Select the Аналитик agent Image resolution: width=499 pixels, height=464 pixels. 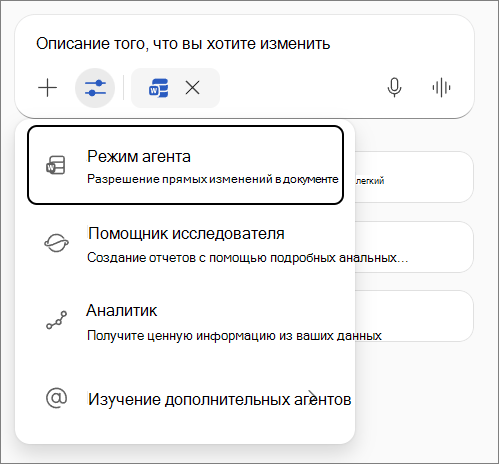[185, 322]
